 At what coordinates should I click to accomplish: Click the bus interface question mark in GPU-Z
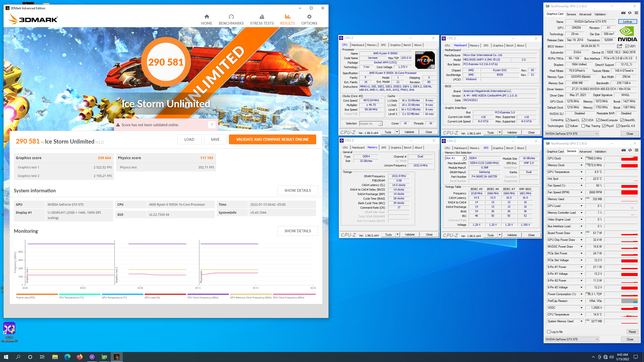pyautogui.click(x=636, y=58)
